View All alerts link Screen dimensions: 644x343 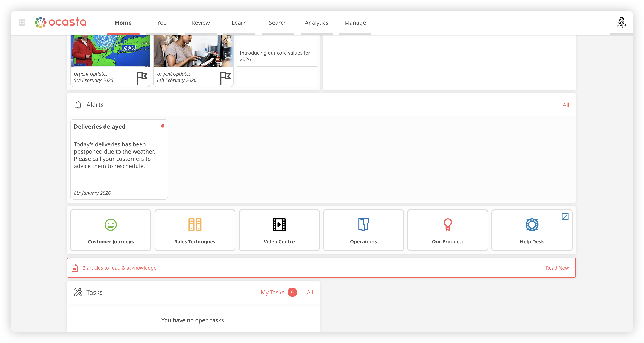[566, 105]
